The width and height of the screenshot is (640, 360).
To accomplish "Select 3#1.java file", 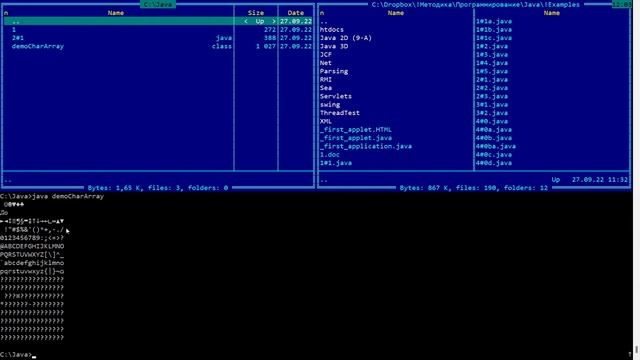I will click(x=492, y=104).
